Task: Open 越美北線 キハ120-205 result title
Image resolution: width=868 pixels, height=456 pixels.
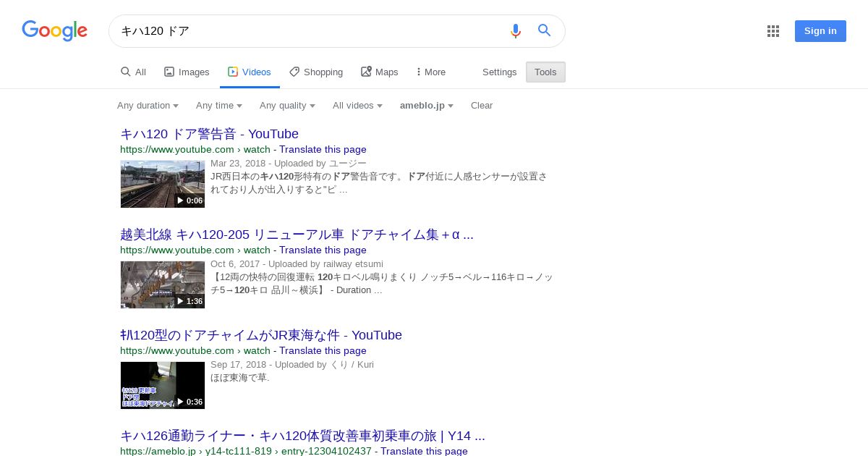Action: tap(297, 235)
